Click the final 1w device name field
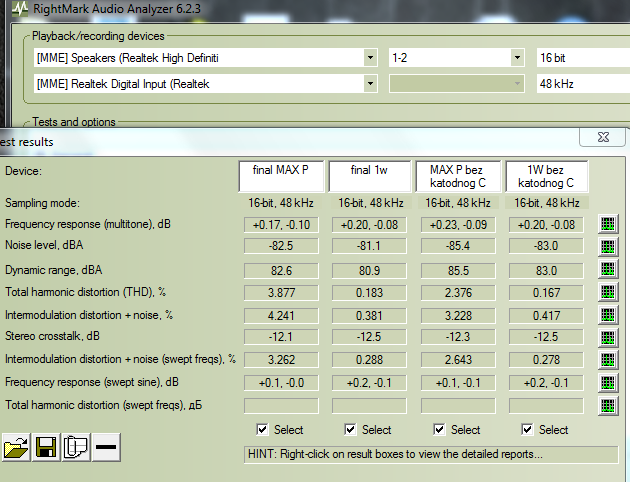Viewport: 630px width, 482px height. [370, 176]
